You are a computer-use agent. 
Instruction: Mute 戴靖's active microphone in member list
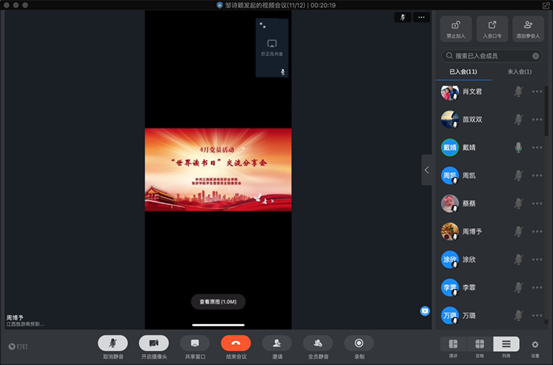(x=518, y=147)
